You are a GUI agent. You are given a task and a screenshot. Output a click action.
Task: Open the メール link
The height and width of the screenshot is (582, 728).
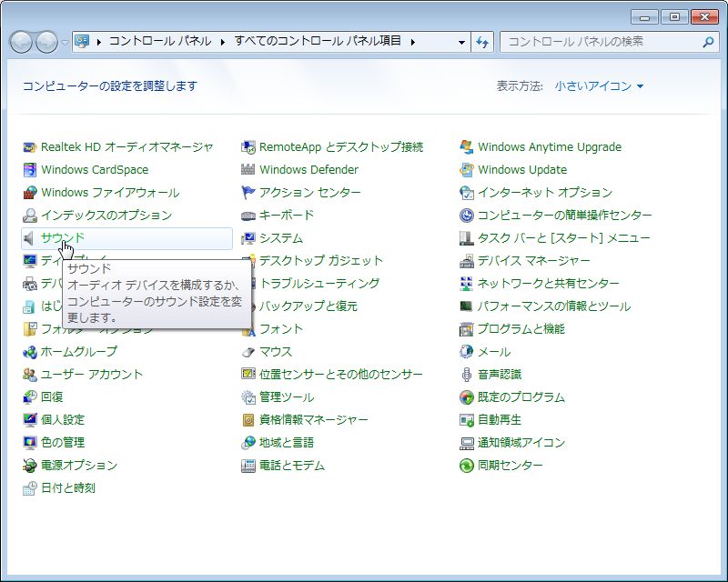(x=494, y=352)
